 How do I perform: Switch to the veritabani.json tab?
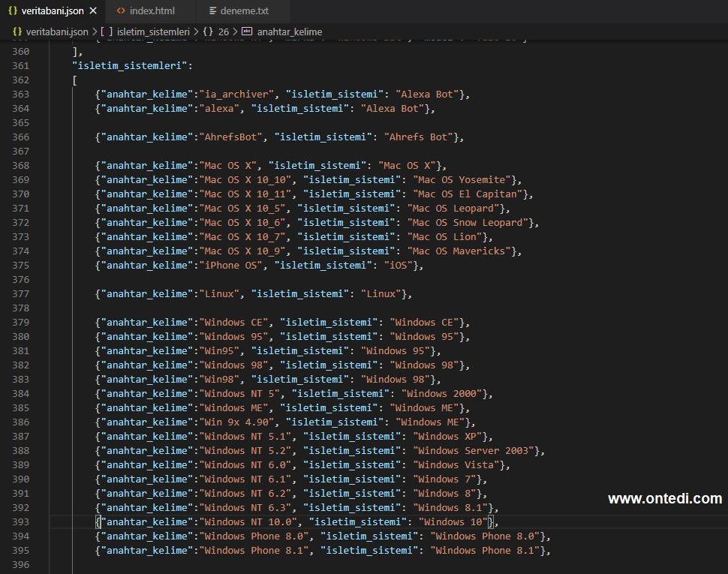[x=53, y=11]
